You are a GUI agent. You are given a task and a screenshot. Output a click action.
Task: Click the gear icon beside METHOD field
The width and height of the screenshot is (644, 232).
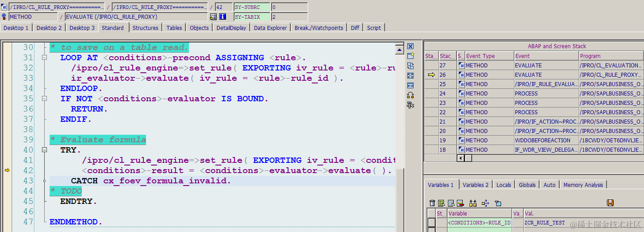click(x=4, y=17)
